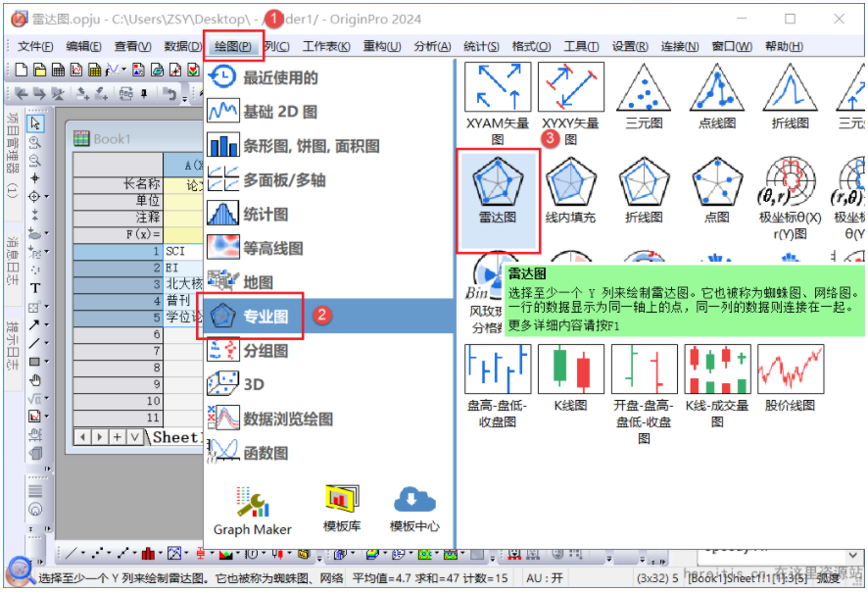
Task: Pick the XYXY矢量图 plot type
Action: pos(571,104)
